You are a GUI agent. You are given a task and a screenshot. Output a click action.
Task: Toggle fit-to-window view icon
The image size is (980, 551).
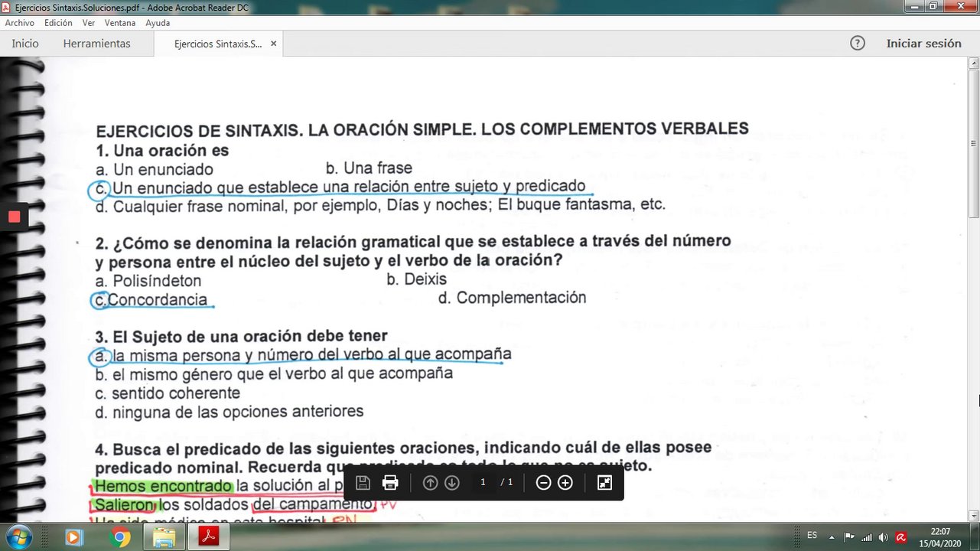[604, 483]
